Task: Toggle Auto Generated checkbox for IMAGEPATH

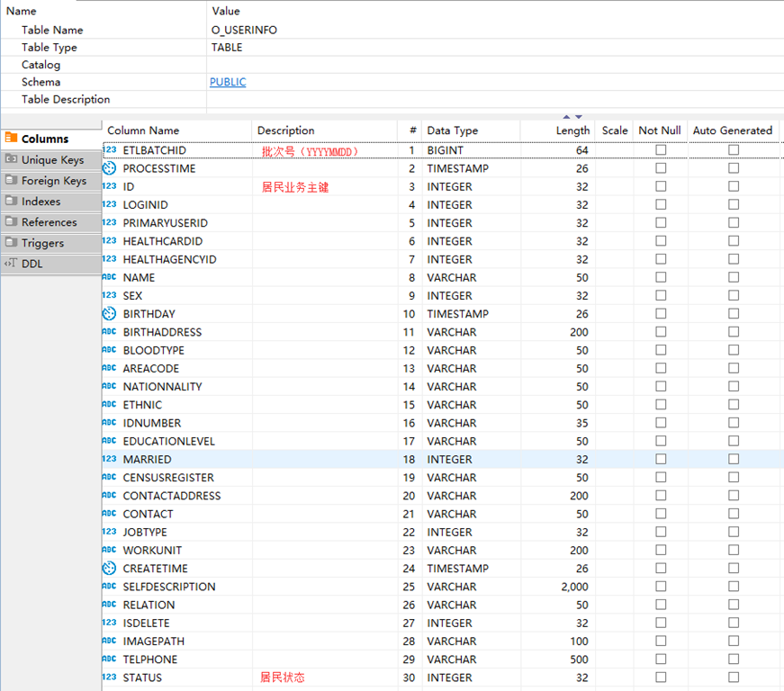Action: [734, 641]
